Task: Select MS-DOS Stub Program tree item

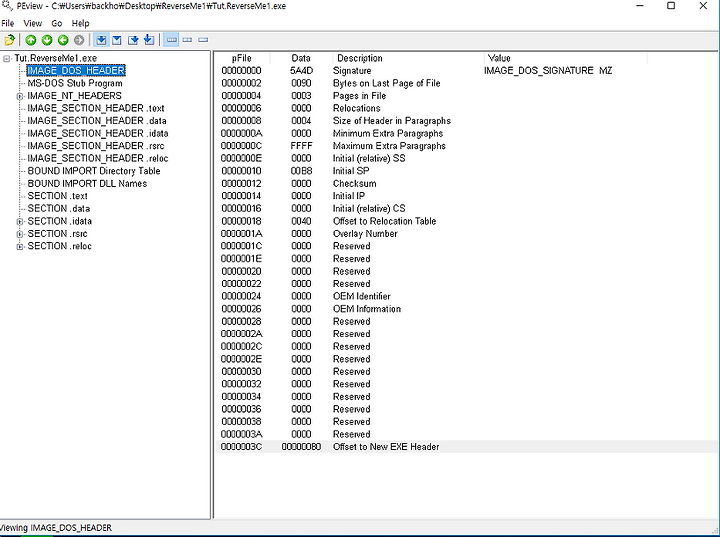Action: point(75,83)
